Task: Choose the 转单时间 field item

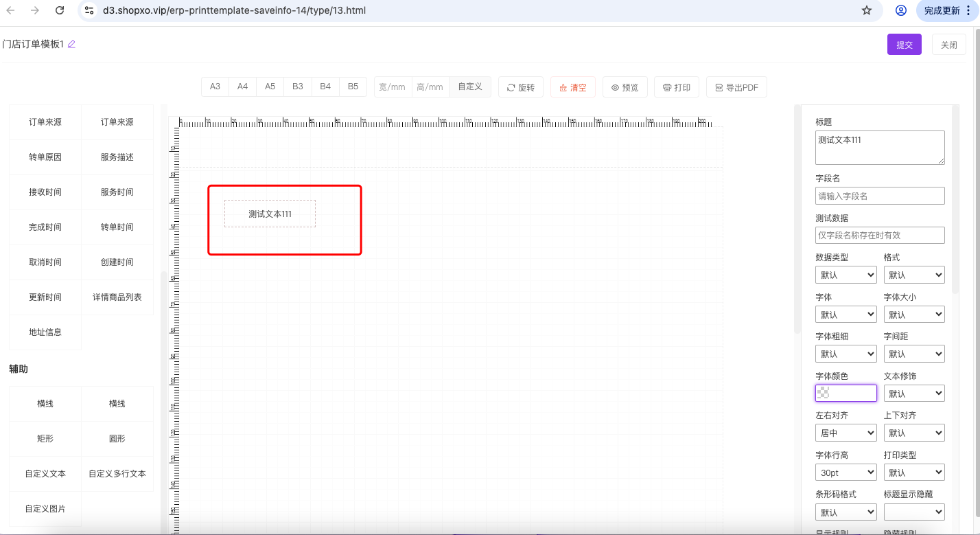Action: tap(117, 227)
